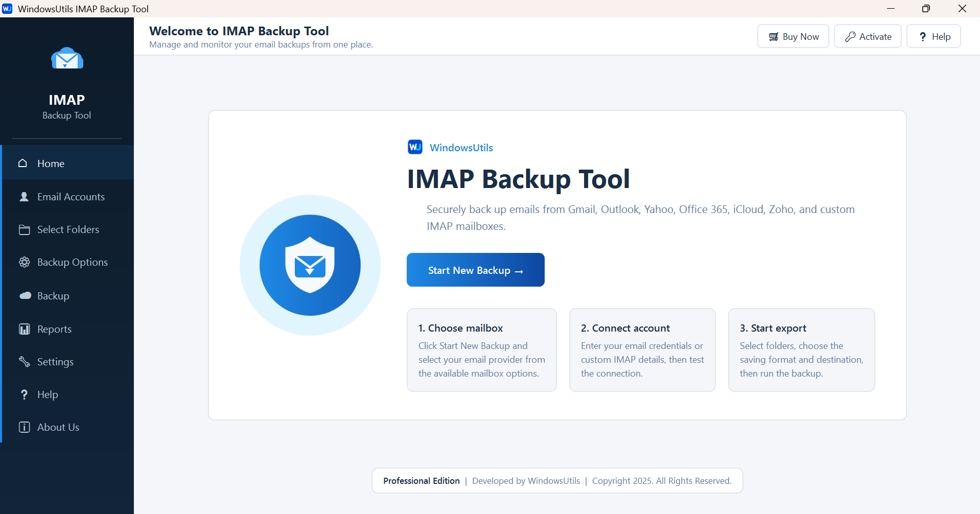Click 'Copyright 2025. All Rights Reserved.' text
The height and width of the screenshot is (514, 980).
pyautogui.click(x=662, y=481)
